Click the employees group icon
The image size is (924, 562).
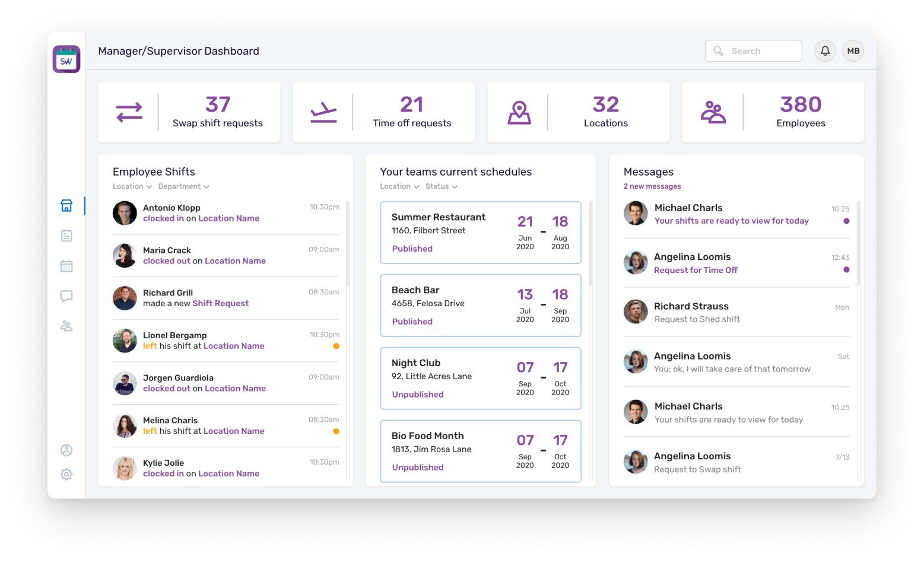coord(713,112)
